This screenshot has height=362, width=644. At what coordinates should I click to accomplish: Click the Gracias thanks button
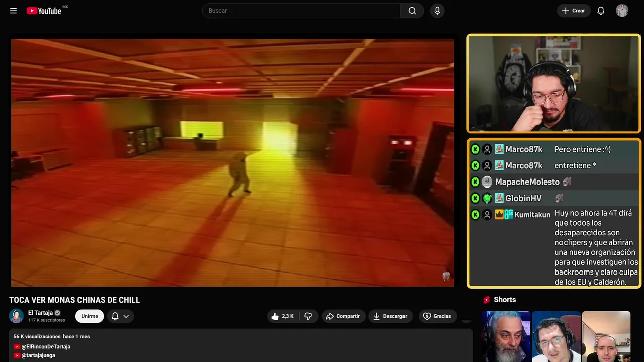[437, 316]
